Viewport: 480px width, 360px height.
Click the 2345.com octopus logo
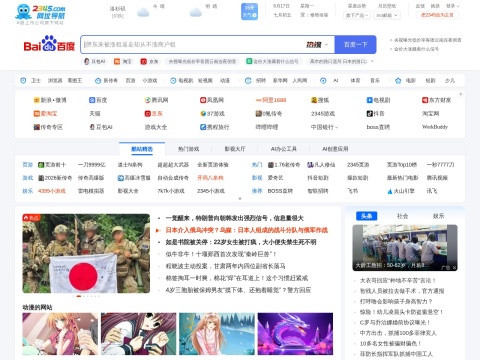[40, 12]
